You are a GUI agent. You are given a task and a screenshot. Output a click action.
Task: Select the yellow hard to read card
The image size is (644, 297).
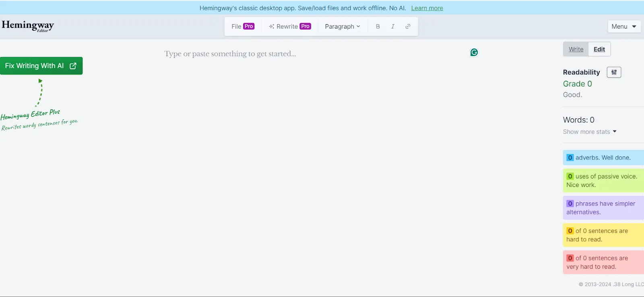point(603,235)
